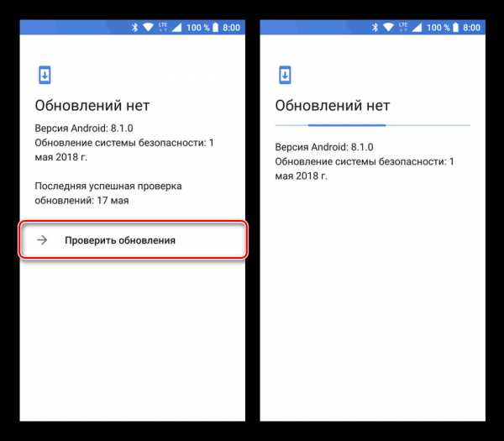Tap the Проверить обновления button
This screenshot has width=504, height=441.
[x=133, y=239]
